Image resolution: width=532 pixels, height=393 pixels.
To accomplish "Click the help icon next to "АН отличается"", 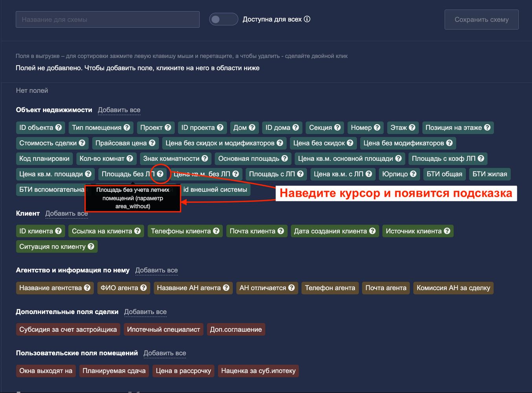I will 292,288.
